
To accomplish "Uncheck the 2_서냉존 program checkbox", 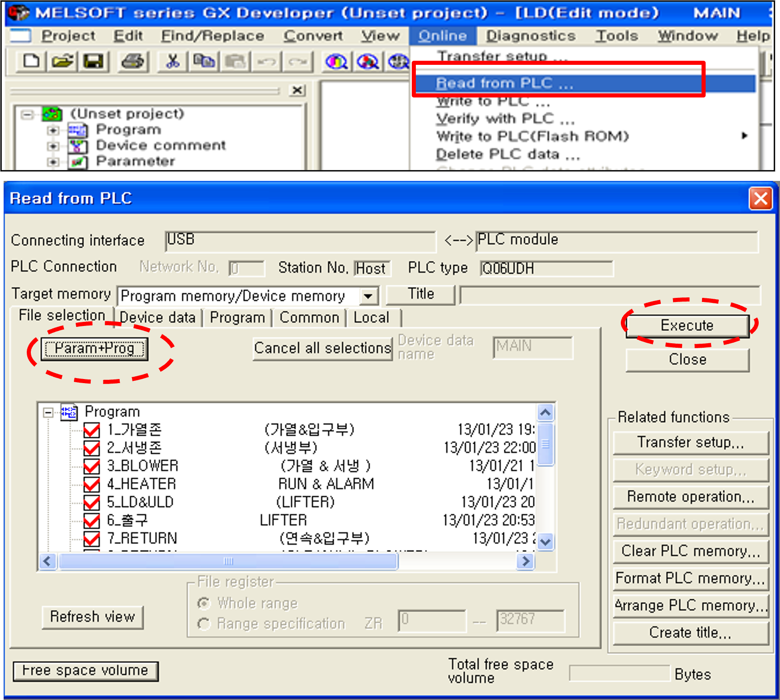I will click(x=92, y=448).
